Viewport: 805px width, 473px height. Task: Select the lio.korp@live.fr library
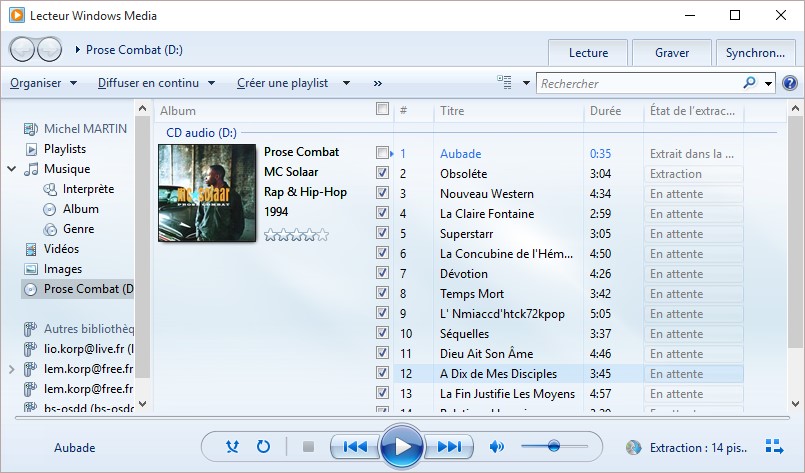pos(89,349)
